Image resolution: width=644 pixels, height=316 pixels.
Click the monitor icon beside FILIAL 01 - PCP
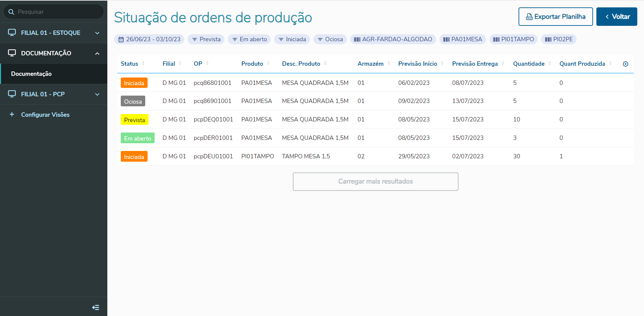point(12,94)
